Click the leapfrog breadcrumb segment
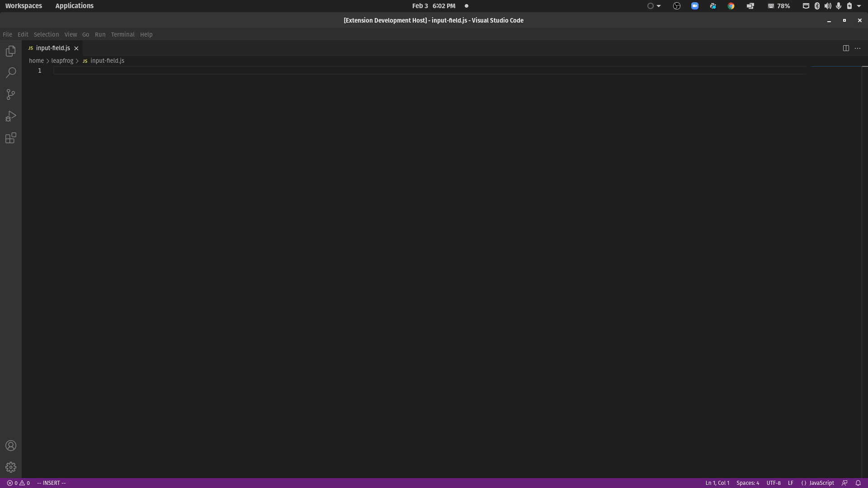The image size is (868, 488). point(62,61)
